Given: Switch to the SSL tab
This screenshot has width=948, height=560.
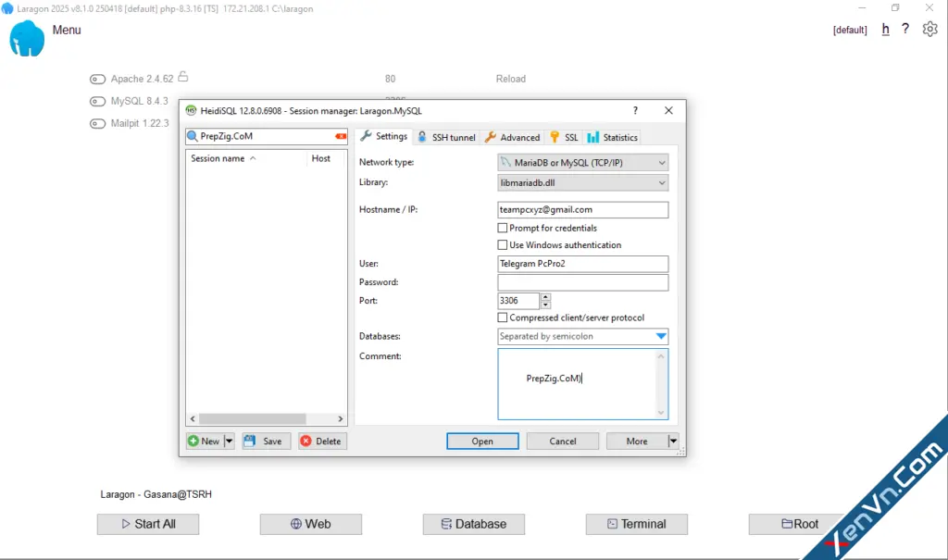Looking at the screenshot, I should click(x=564, y=137).
